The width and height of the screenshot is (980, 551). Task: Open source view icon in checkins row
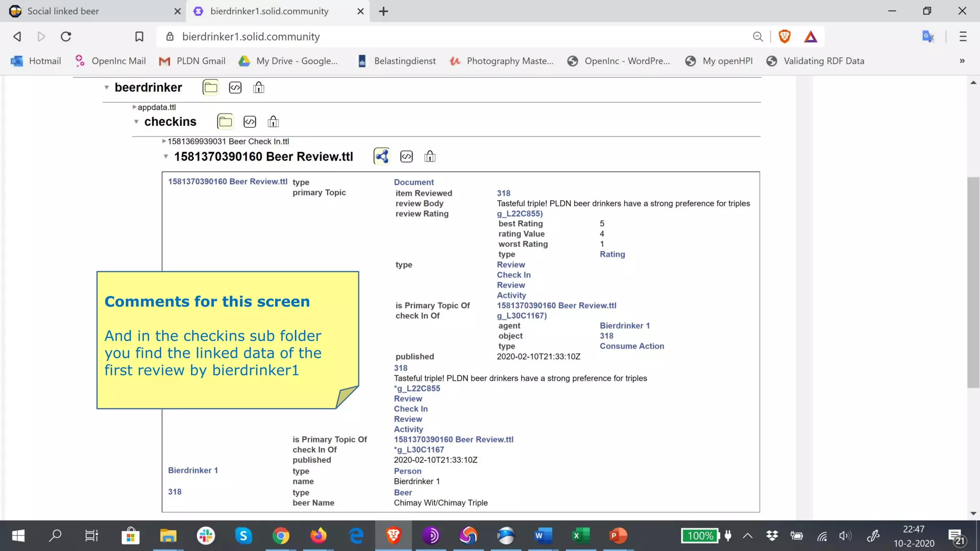coord(250,122)
